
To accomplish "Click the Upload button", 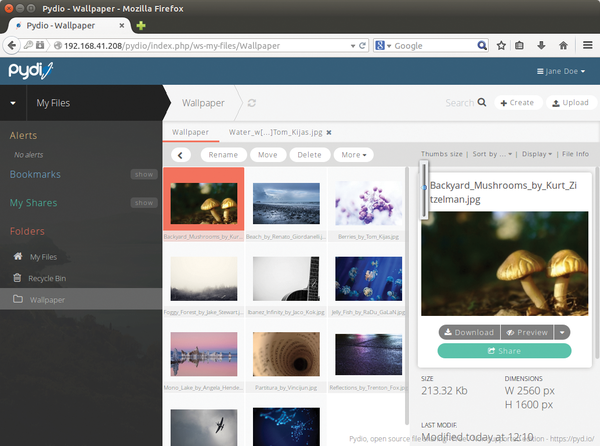I will (571, 103).
